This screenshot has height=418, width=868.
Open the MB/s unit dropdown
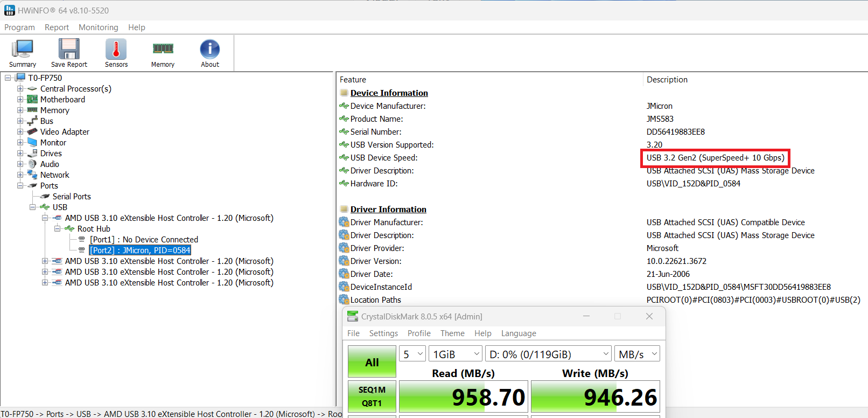point(637,354)
